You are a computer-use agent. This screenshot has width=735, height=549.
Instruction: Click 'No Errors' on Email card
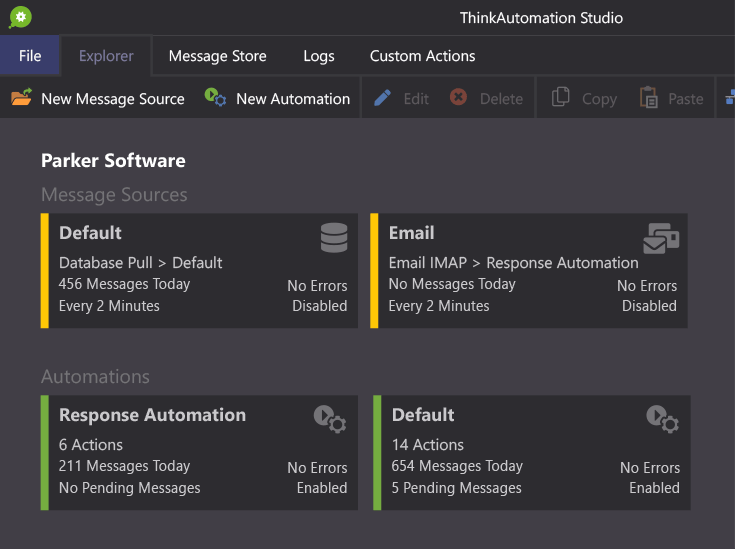click(647, 286)
